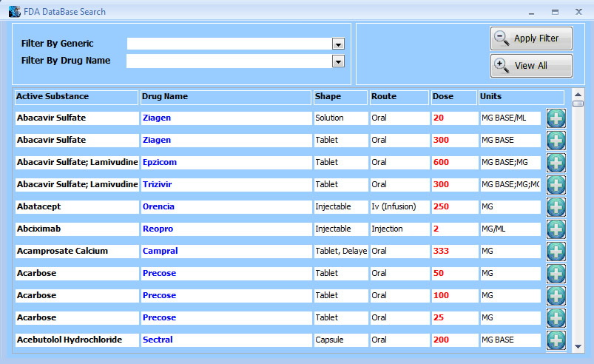Click the vertical scrollbar thumb

[x=578, y=104]
